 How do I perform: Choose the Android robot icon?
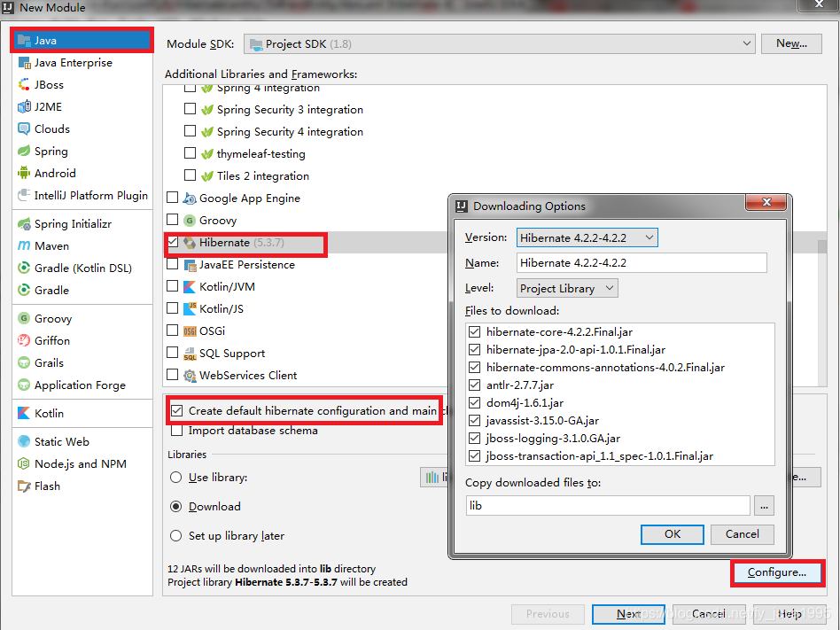(24, 174)
